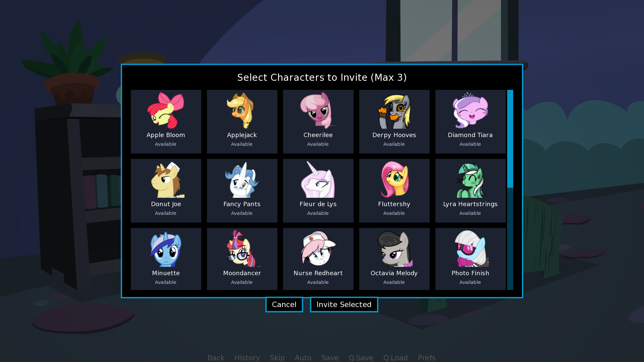The width and height of the screenshot is (644, 362).
Task: Click Fancy Pants' monocle portrait
Action: pyautogui.click(x=242, y=180)
